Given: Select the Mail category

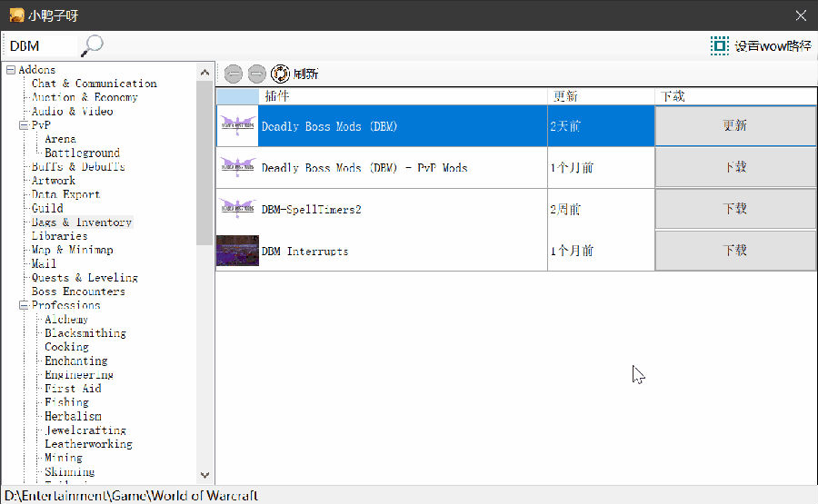Looking at the screenshot, I should click(x=44, y=263).
